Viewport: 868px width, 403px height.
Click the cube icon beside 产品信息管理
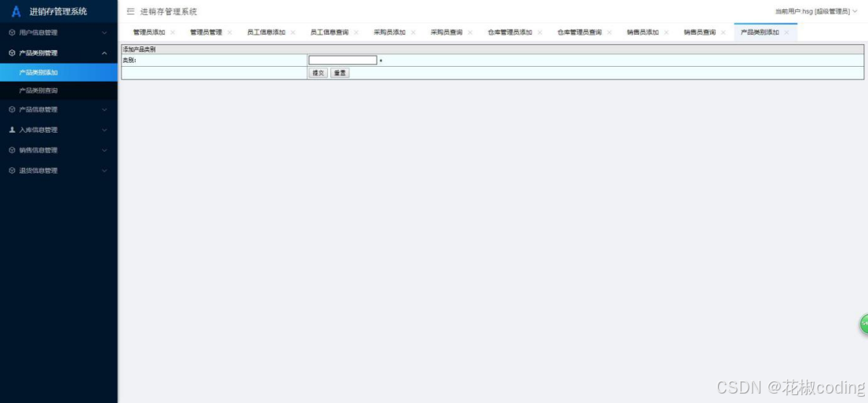pyautogui.click(x=13, y=110)
